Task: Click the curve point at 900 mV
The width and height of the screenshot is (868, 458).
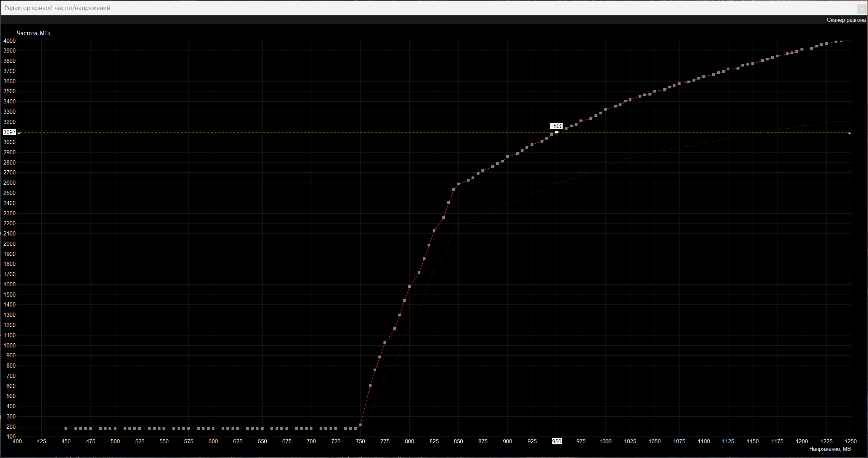Action: click(507, 157)
